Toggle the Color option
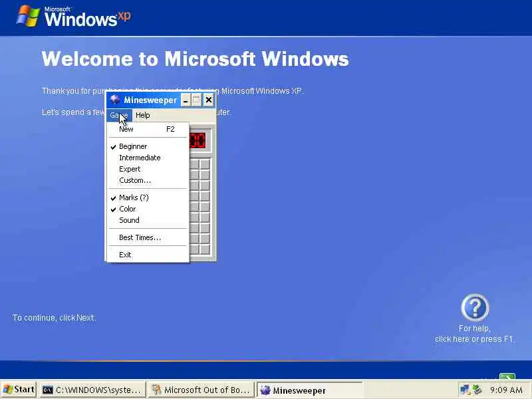Image resolution: width=532 pixels, height=399 pixels. (148, 209)
